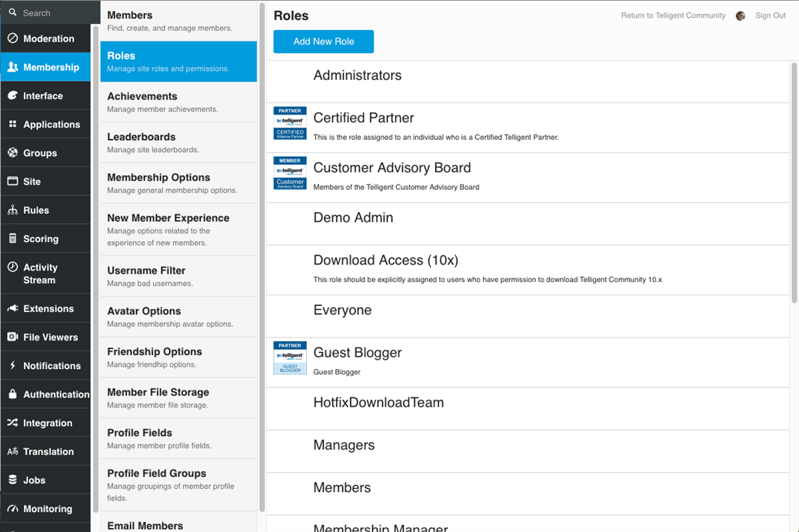The width and height of the screenshot is (799, 532).
Task: Select the Demo Admin role
Action: (x=528, y=224)
